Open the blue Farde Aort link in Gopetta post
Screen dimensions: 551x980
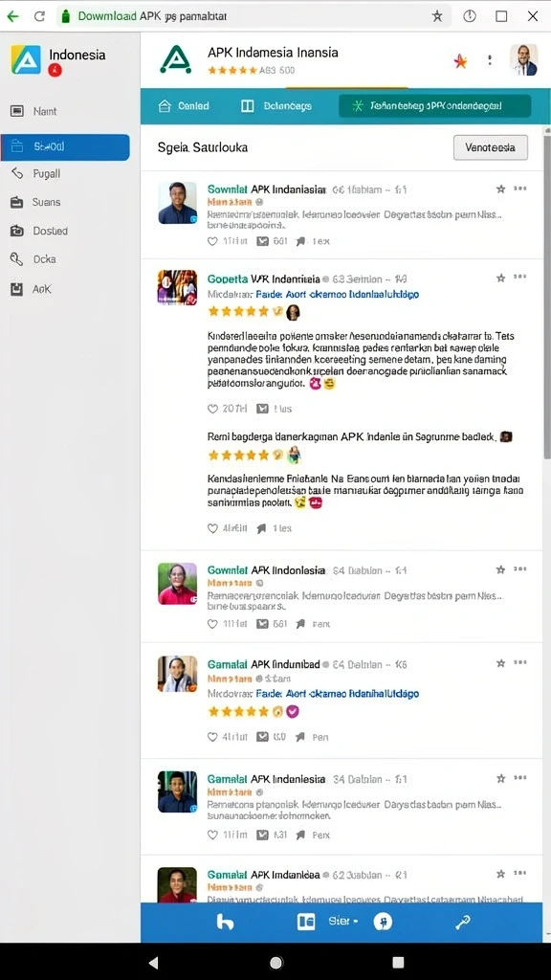338,294
